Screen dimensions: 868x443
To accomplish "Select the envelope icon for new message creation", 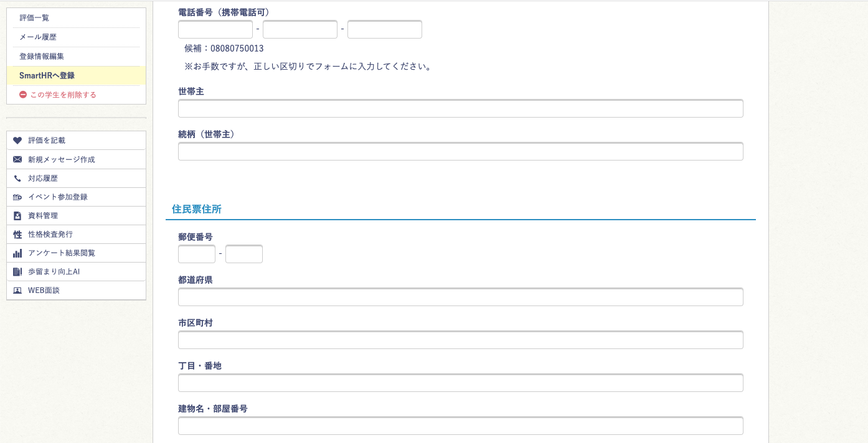I will 17,159.
